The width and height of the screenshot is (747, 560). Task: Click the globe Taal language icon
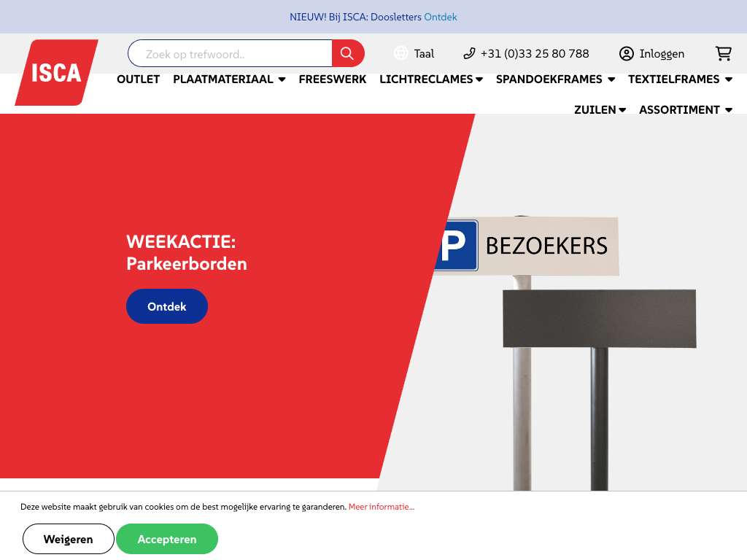tap(400, 53)
